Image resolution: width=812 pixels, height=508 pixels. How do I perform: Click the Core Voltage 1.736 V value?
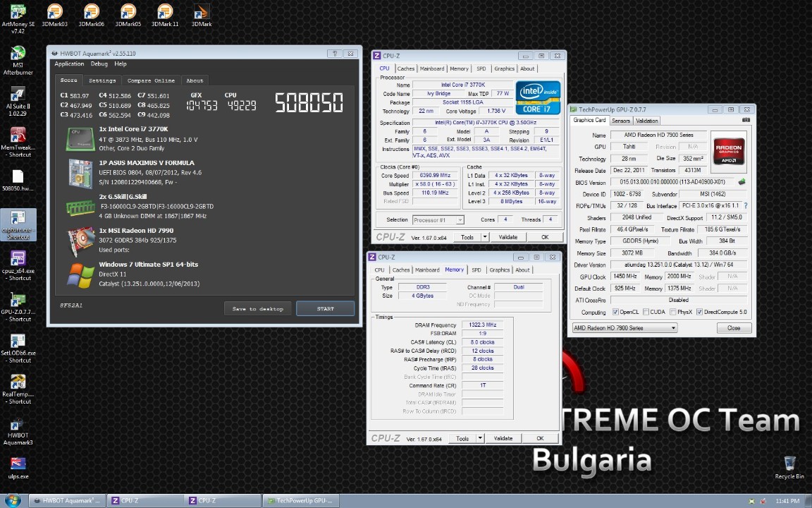point(496,111)
